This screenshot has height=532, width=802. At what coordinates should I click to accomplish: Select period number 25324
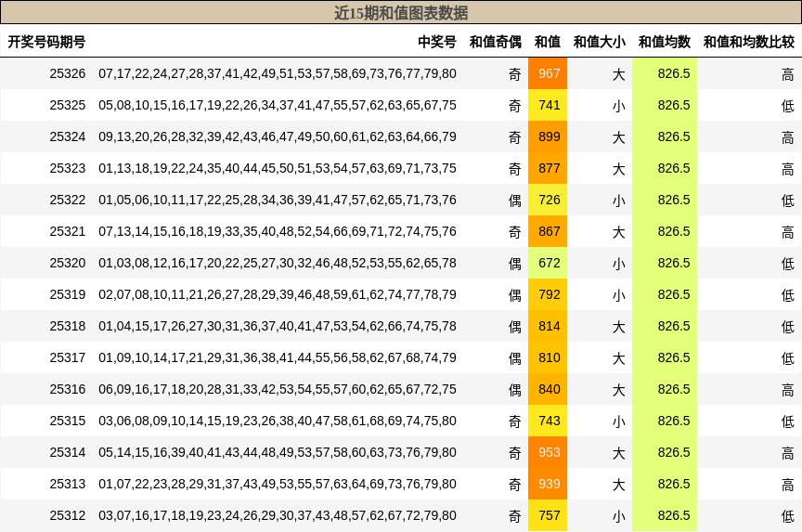click(68, 137)
